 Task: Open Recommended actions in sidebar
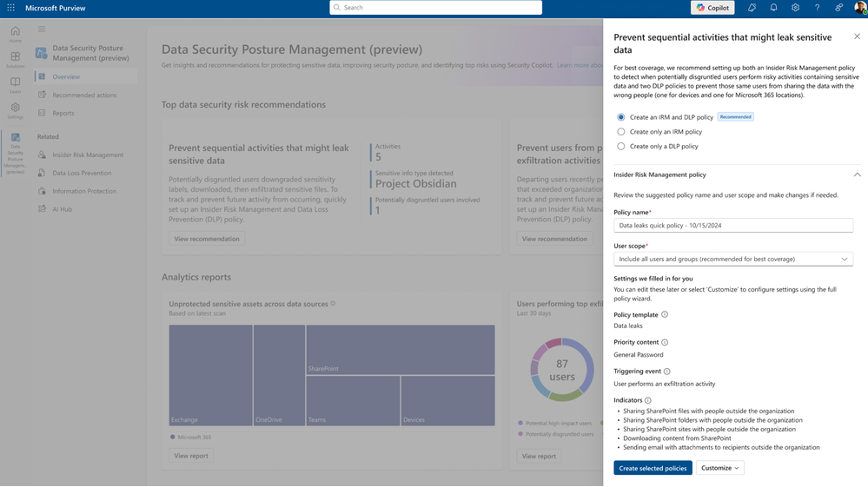coord(84,95)
